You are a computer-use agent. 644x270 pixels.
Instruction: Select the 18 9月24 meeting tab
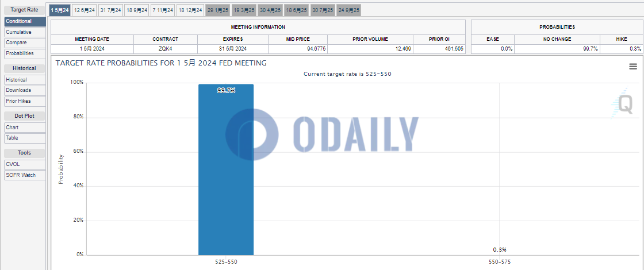pos(137,10)
